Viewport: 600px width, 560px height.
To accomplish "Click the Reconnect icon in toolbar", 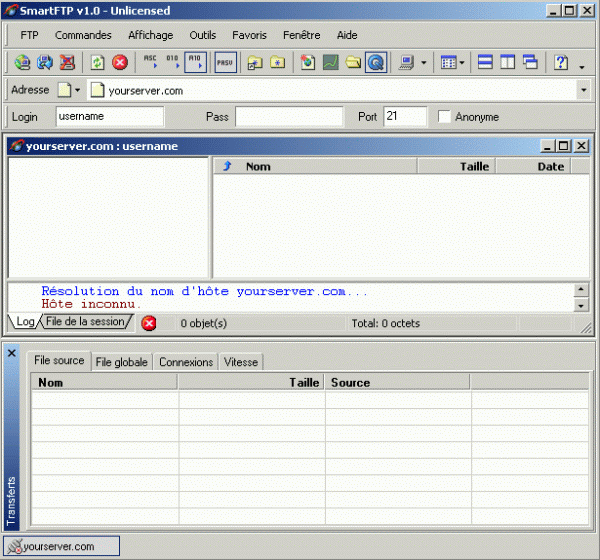I will tap(45, 62).
